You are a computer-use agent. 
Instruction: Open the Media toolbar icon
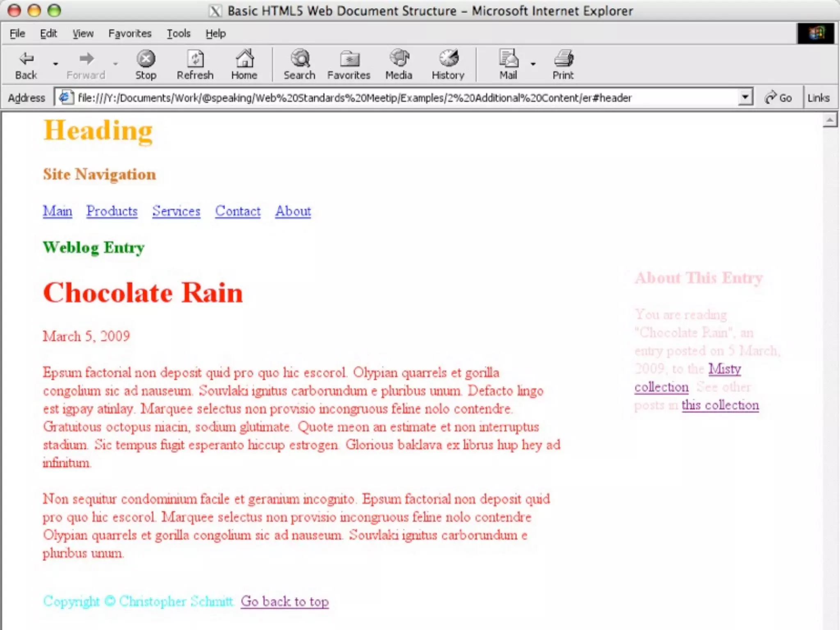(399, 59)
